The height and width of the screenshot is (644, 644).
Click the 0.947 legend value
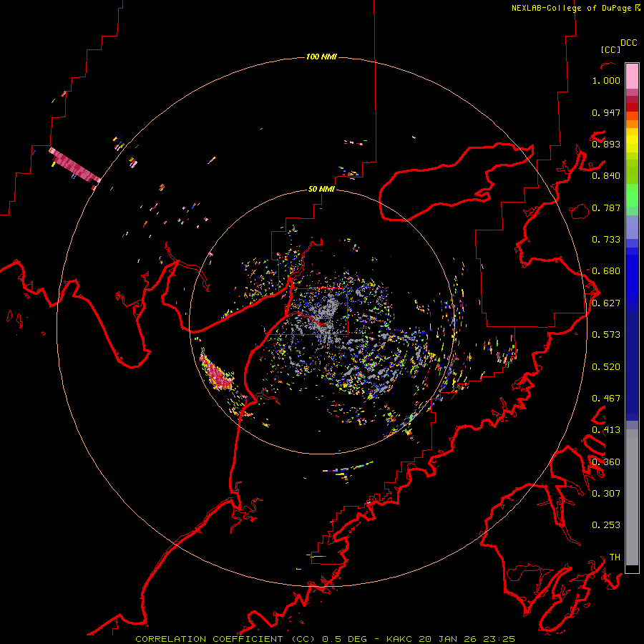pyautogui.click(x=606, y=112)
